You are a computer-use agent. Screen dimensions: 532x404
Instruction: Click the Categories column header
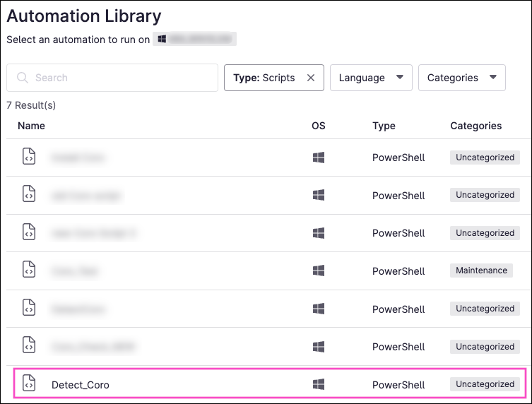pyautogui.click(x=475, y=126)
